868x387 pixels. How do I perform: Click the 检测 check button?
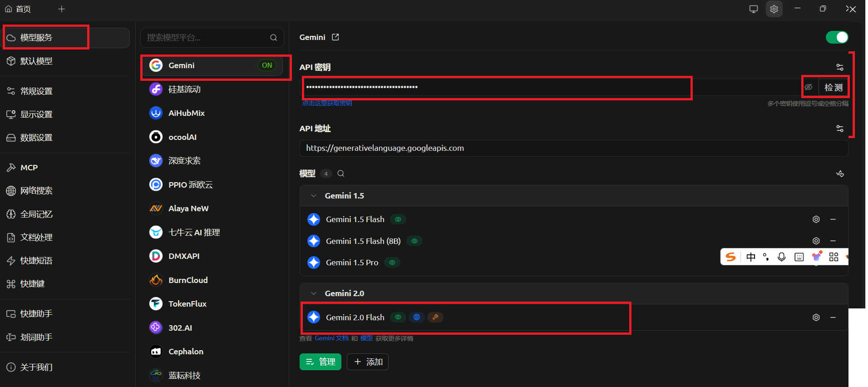pos(833,87)
